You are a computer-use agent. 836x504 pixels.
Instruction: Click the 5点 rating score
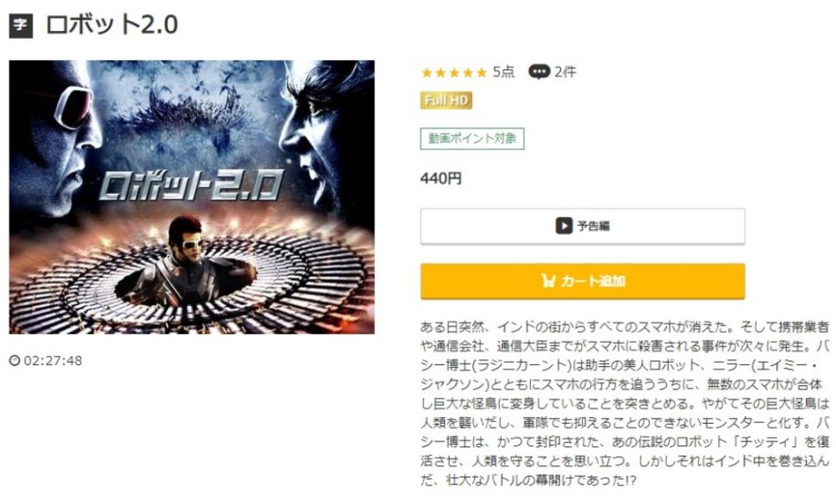coord(503,72)
